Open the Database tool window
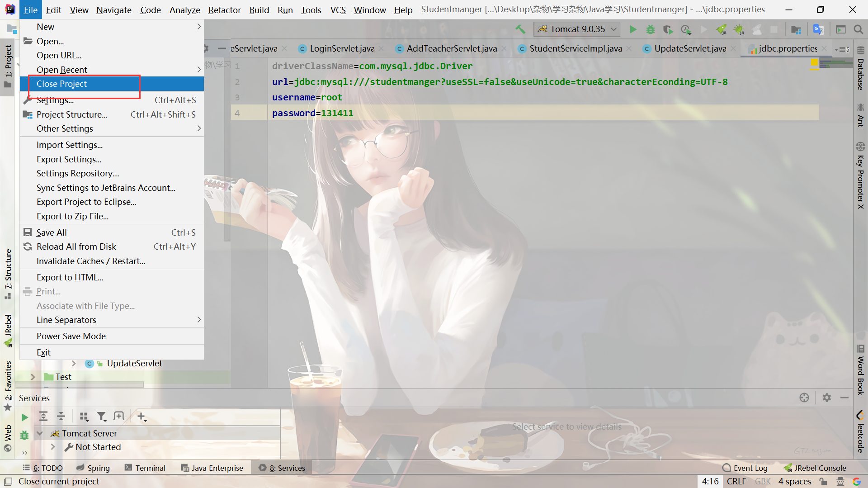This screenshot has width=868, height=488. [860, 68]
